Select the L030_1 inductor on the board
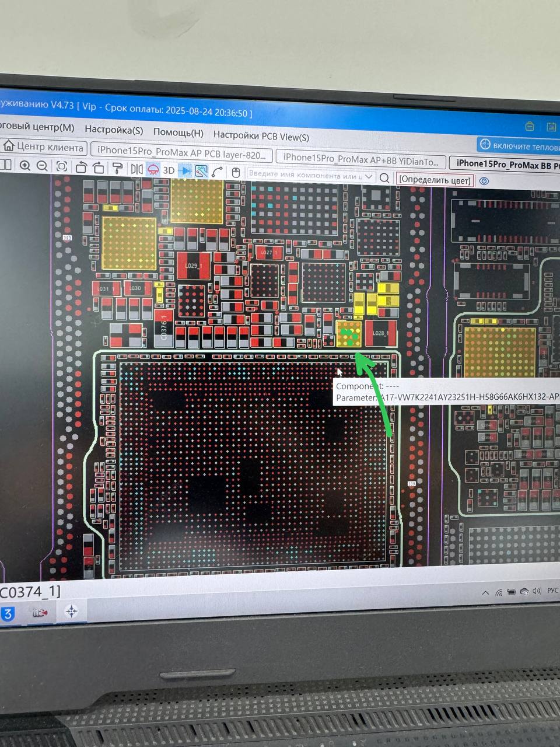 tap(138, 288)
